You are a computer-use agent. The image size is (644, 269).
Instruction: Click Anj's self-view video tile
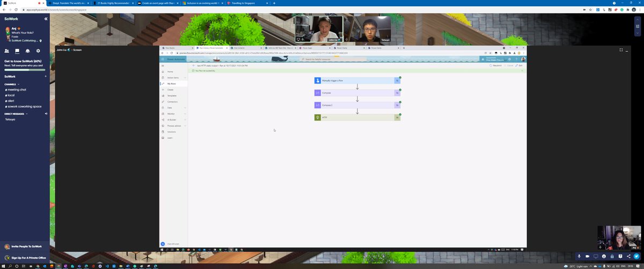pyautogui.click(x=619, y=238)
